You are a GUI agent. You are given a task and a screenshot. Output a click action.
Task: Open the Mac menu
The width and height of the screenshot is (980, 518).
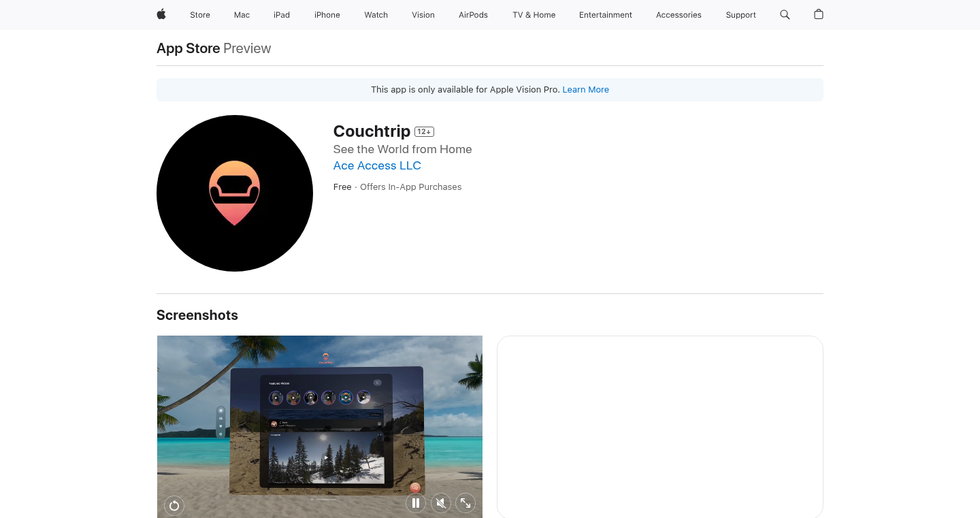coord(242,15)
